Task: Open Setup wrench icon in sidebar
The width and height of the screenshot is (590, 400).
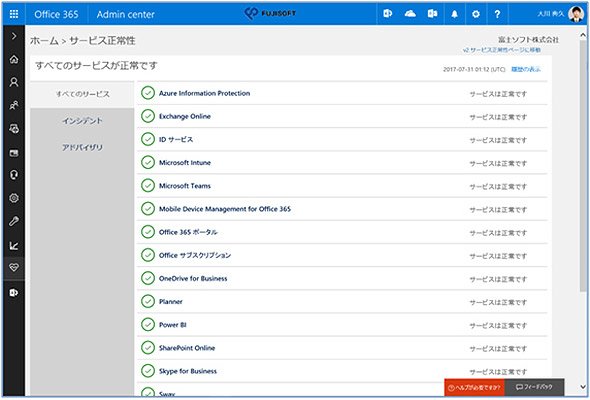Action: 14,221
